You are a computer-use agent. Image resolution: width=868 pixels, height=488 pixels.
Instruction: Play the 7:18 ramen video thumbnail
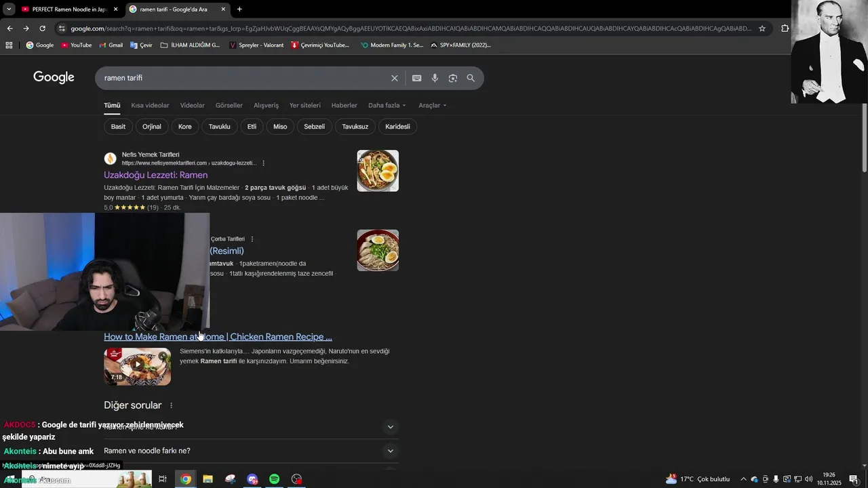tap(137, 367)
